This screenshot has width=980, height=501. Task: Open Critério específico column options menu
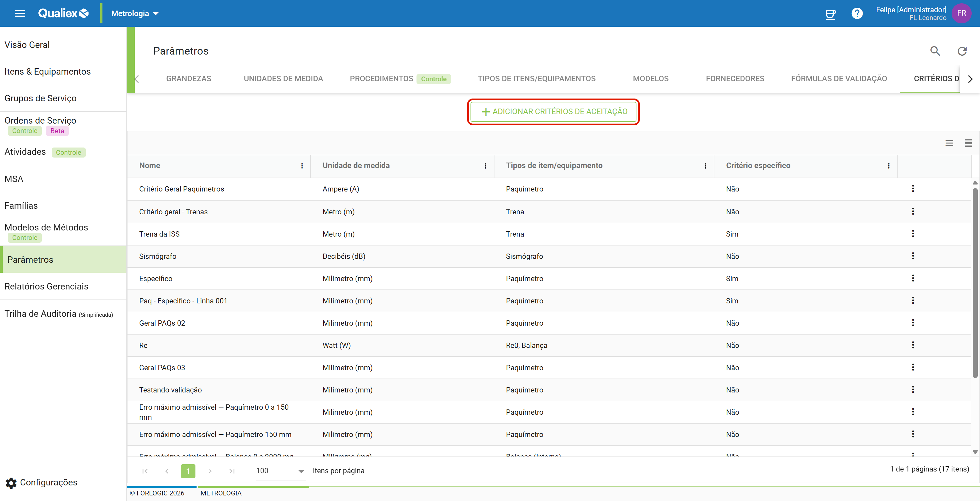[889, 166]
